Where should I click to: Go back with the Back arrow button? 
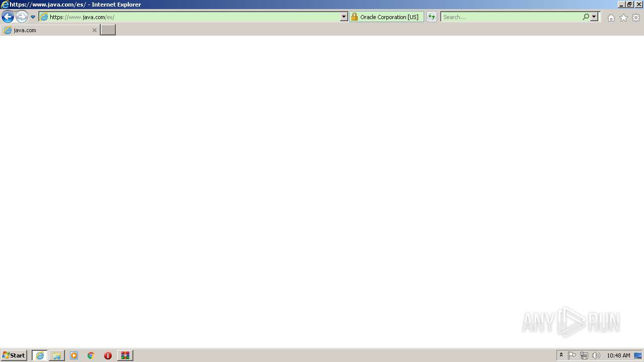tap(8, 17)
